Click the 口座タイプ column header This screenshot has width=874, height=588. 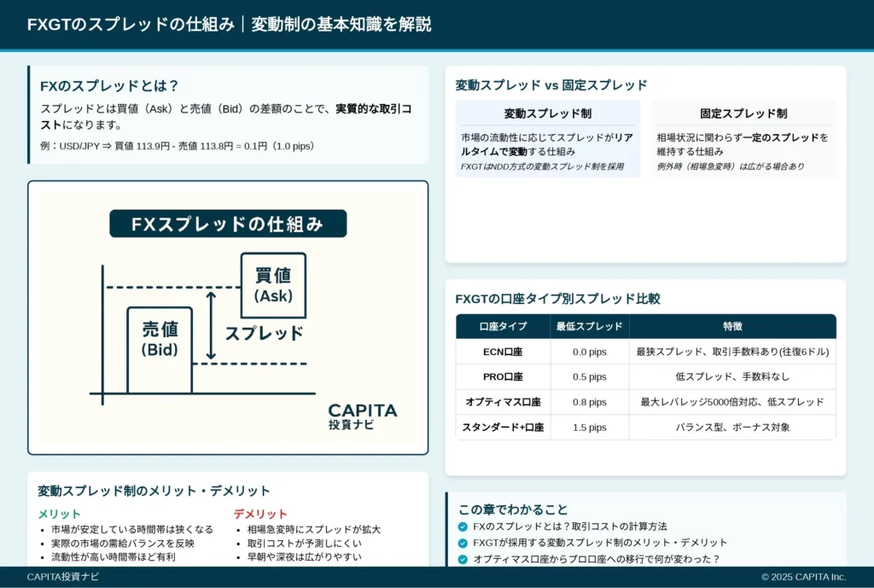pos(503,327)
